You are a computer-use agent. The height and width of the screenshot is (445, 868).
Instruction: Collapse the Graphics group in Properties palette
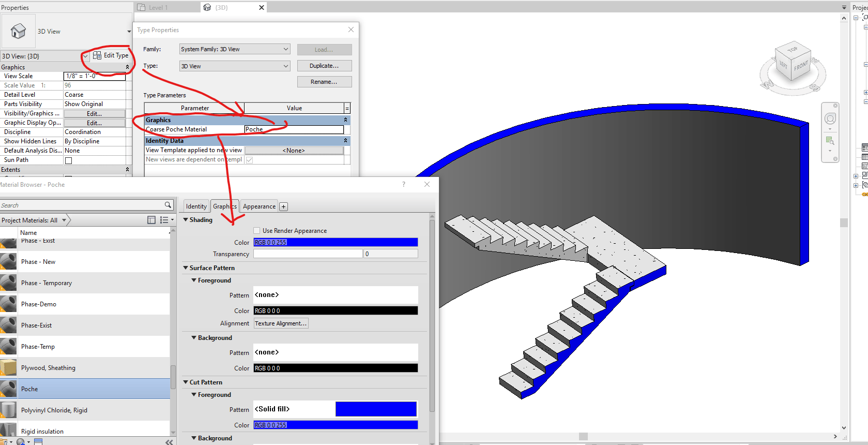click(x=127, y=67)
